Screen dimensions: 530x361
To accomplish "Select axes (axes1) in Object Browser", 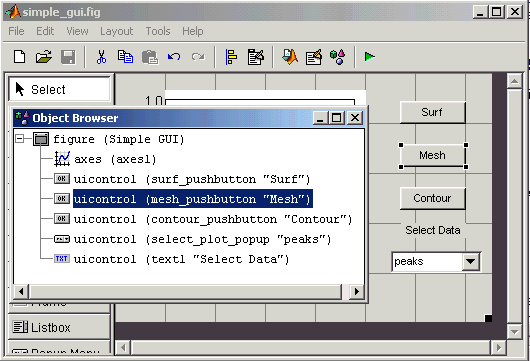I will coord(115,159).
